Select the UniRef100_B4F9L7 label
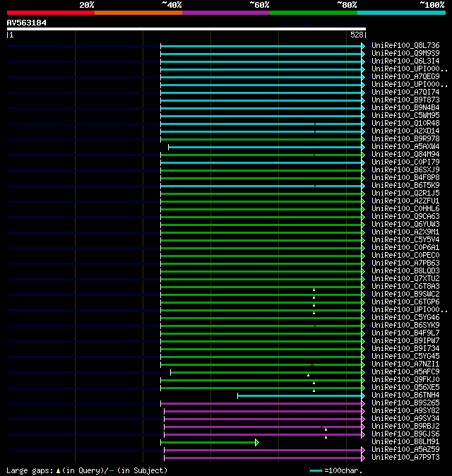The height and width of the screenshot is (476, 452). pyautogui.click(x=405, y=333)
